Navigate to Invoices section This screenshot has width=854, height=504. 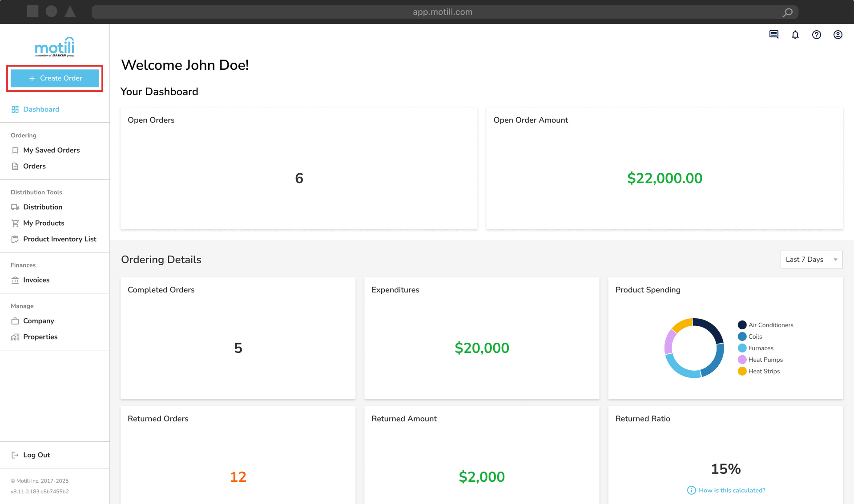pos(36,280)
